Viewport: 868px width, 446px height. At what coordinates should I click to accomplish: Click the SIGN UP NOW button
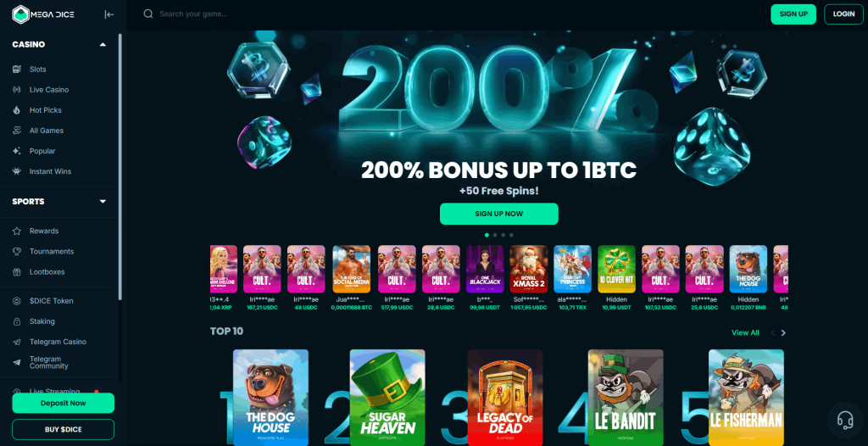[498, 214]
